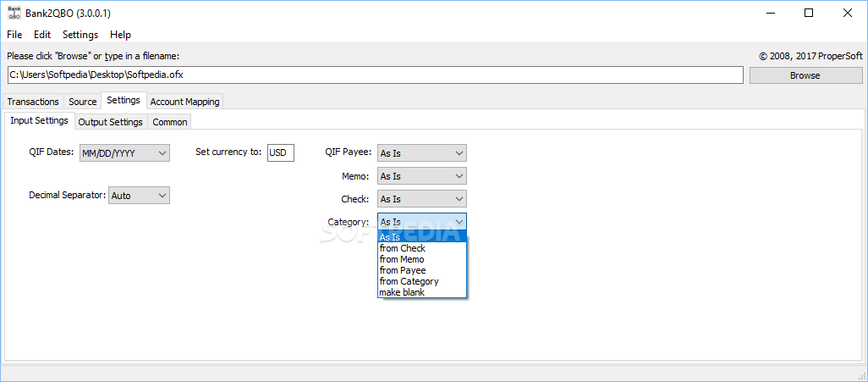
Task: Open the Memo dropdown
Action: (x=422, y=175)
